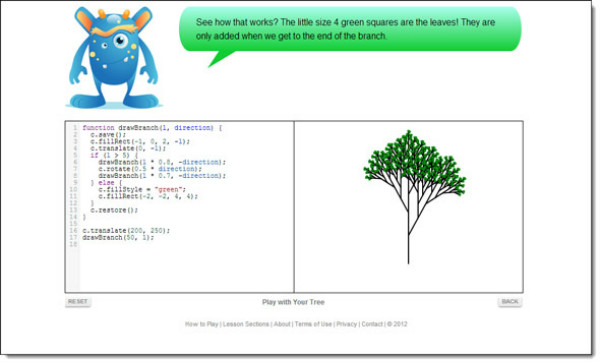Image resolution: width=600 pixels, height=363 pixels.
Task: Click the line number gutter of the editor
Action: tap(73, 207)
